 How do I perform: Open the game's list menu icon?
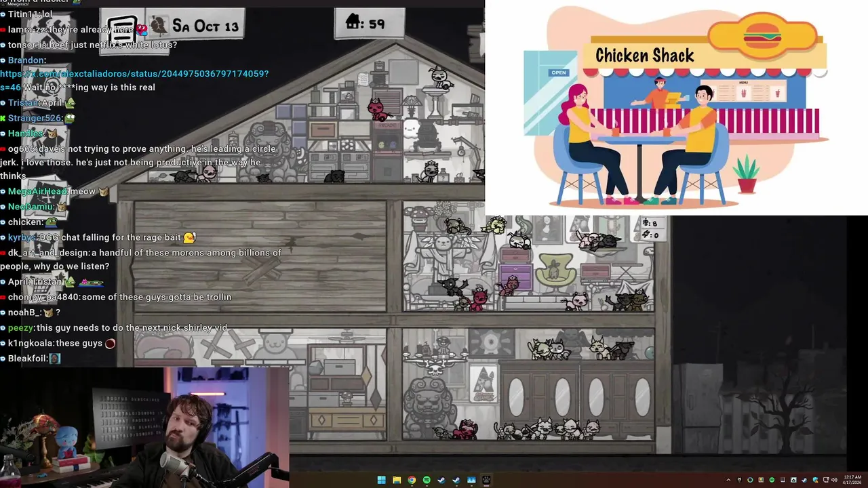click(123, 29)
